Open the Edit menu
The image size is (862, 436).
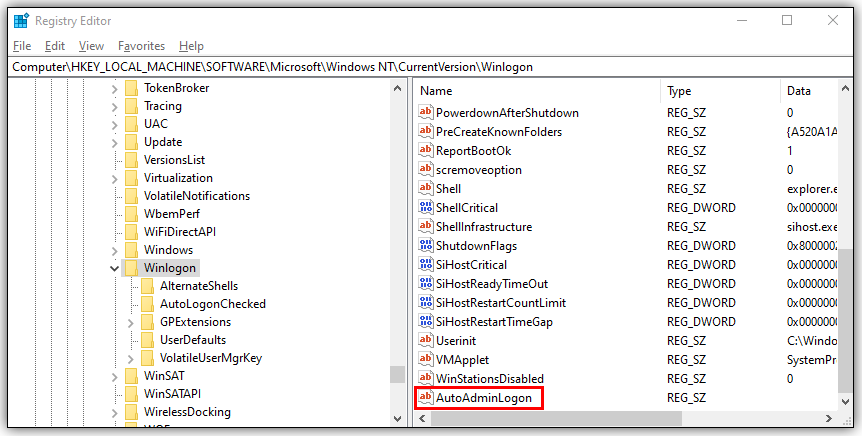[55, 46]
